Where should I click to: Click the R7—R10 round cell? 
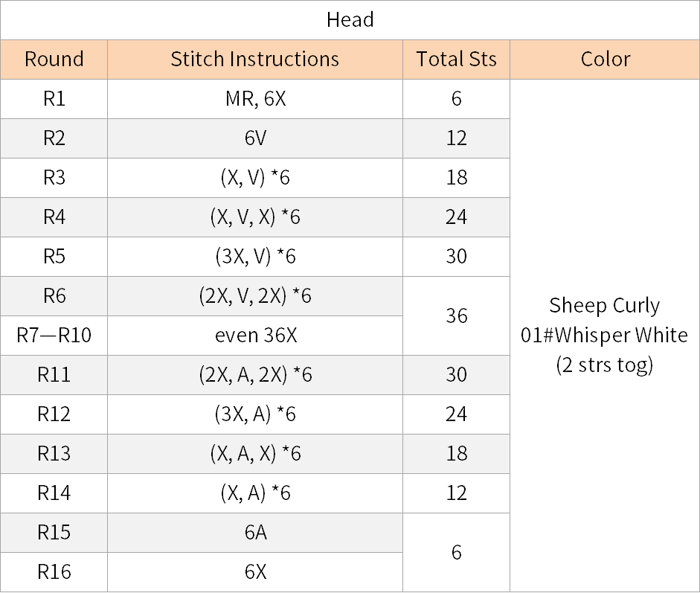coord(54,336)
